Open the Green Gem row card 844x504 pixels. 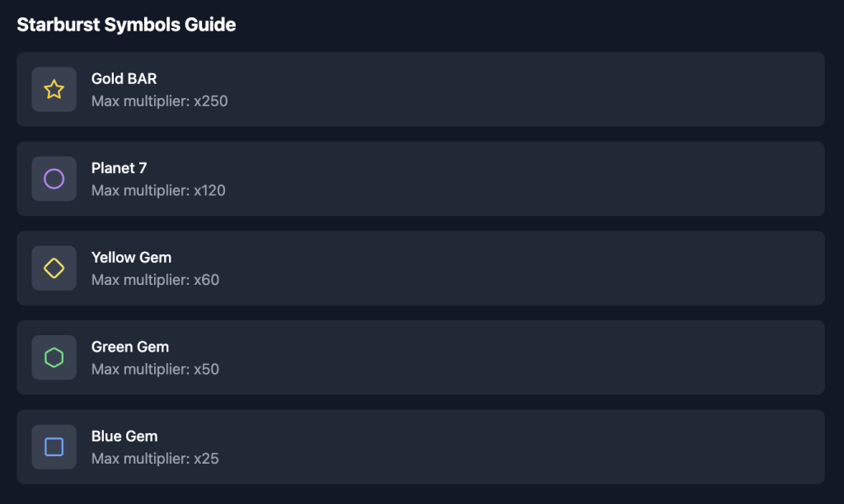pos(420,357)
